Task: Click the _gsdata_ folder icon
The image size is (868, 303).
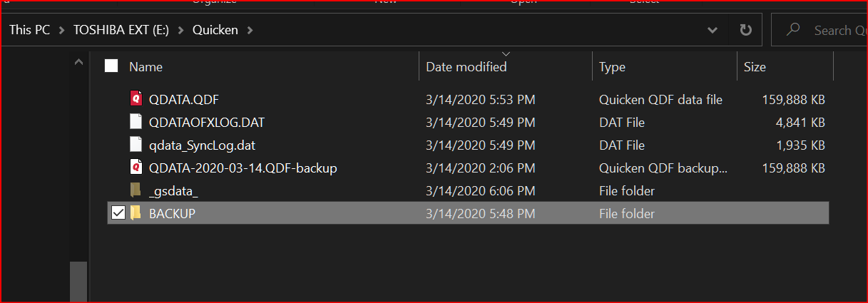Action: [136, 190]
